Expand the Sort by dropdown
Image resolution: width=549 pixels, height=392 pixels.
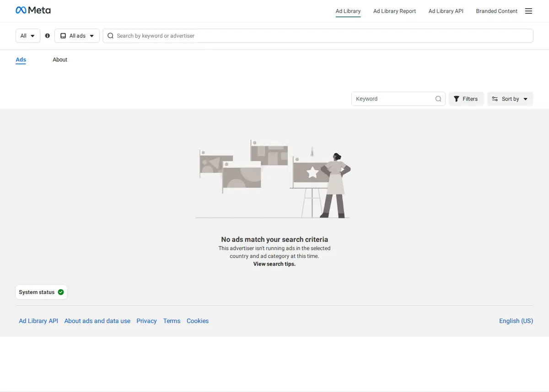coord(510,99)
